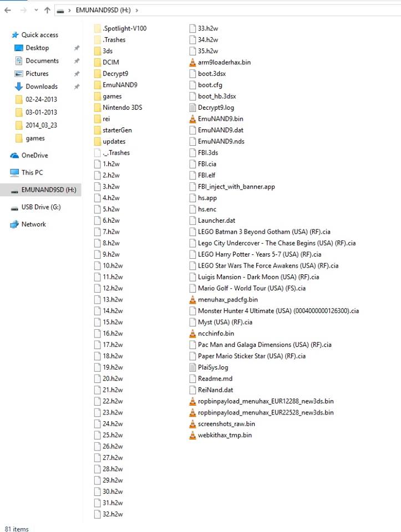Select boot.cfg file
This screenshot has height=532, width=401.
tap(210, 84)
